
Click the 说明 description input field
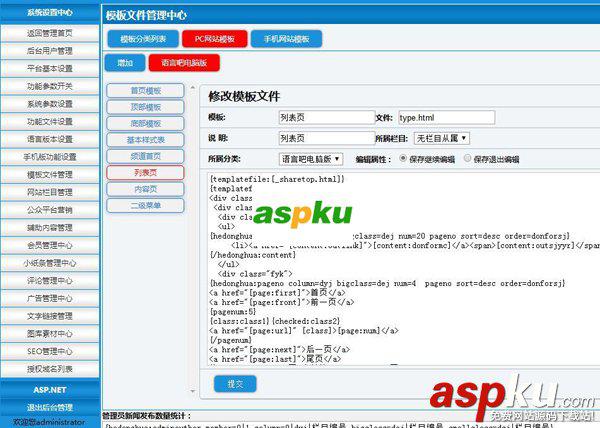tap(326, 138)
